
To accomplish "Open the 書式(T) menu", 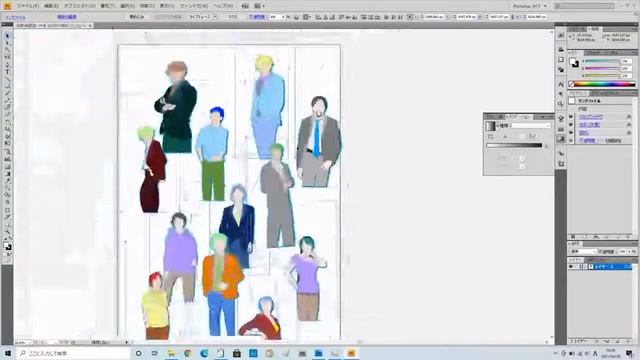I will pos(108,6).
